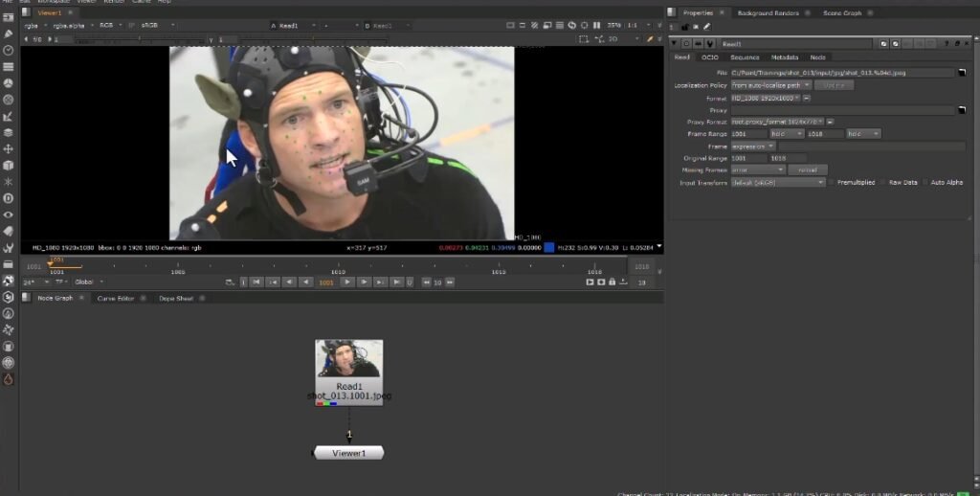Click the file browse icon beside File path
The height and width of the screenshot is (496, 980).
point(962,73)
